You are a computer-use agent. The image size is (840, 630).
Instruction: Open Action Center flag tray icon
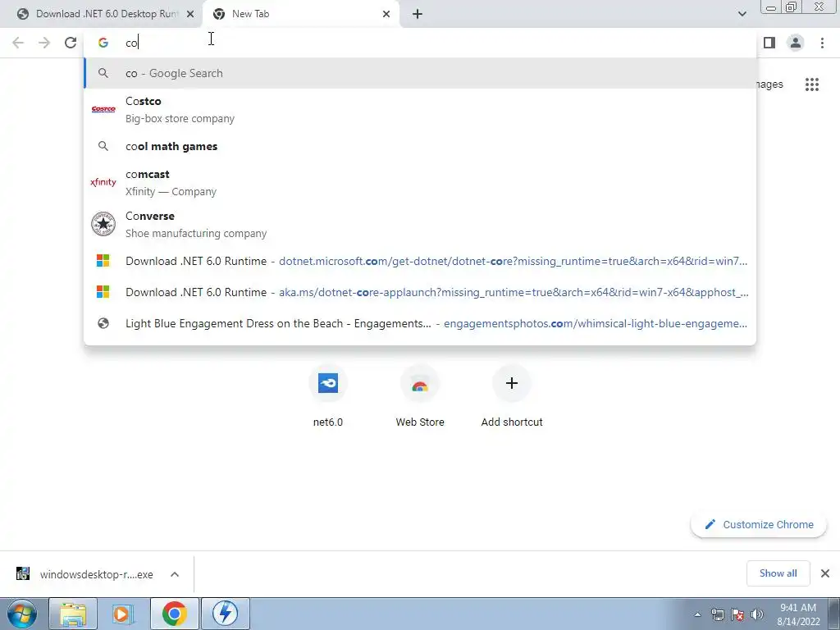point(737,614)
